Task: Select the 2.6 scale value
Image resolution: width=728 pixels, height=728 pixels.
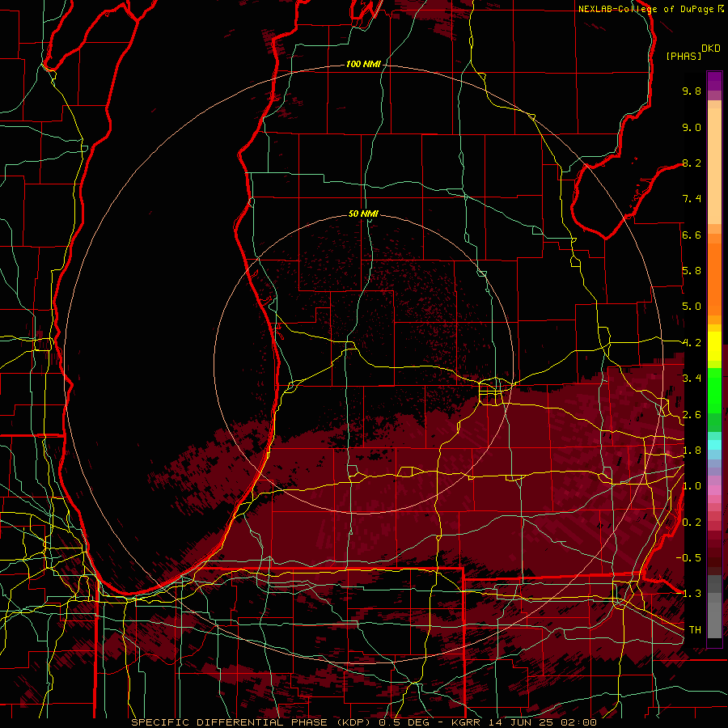Action: [692, 415]
